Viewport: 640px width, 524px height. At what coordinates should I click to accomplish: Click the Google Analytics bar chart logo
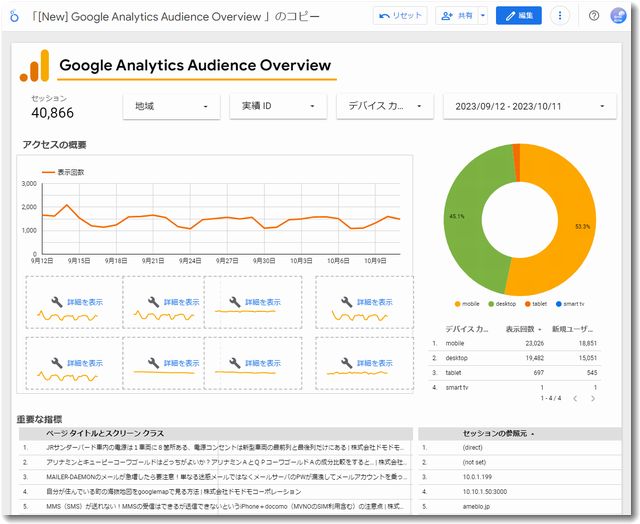pos(35,66)
